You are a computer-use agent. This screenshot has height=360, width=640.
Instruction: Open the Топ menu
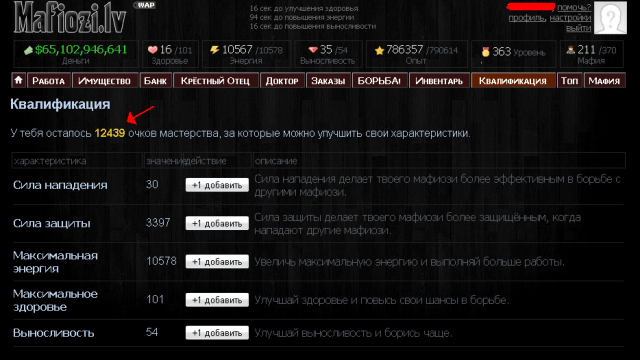[x=569, y=80]
